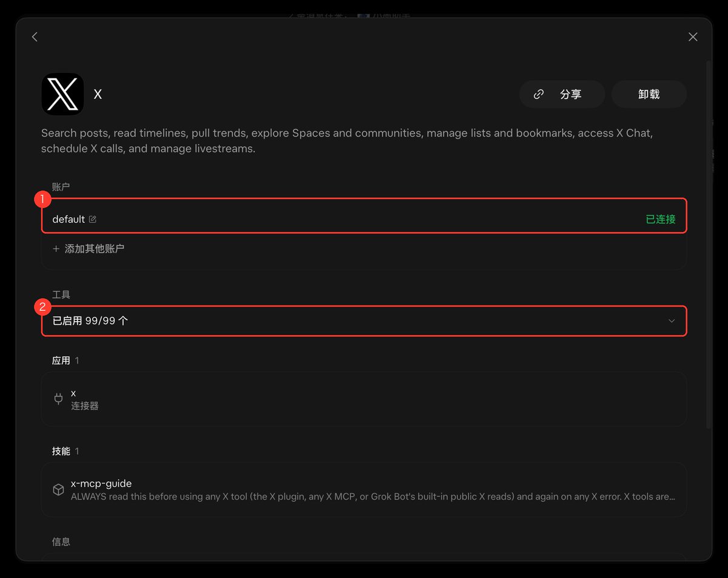Click the plug icon of x connector
728x578 pixels.
(58, 399)
